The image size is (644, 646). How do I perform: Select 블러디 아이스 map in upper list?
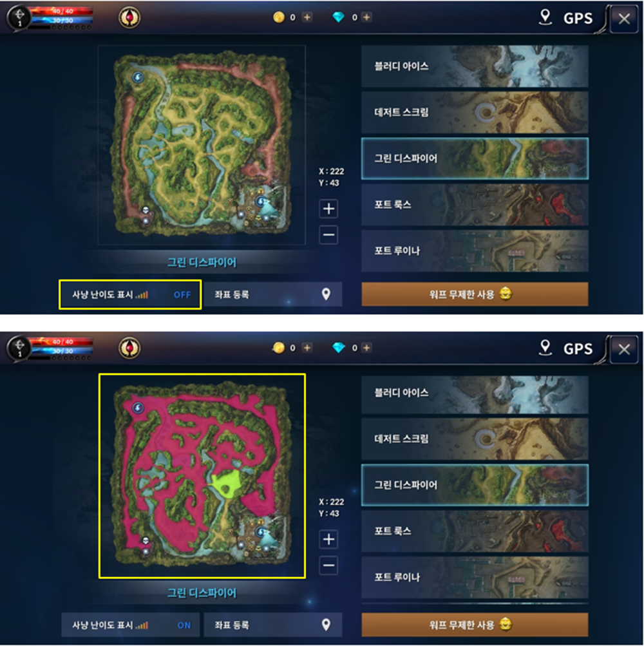(x=475, y=66)
